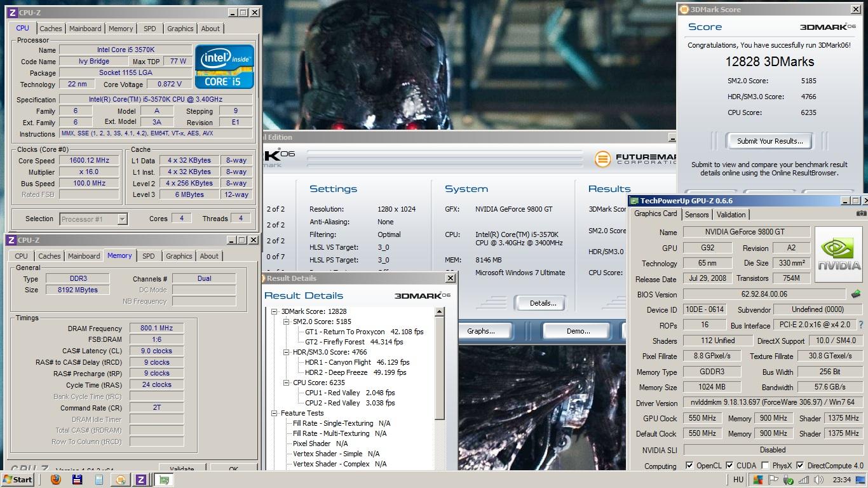Collapse the CPU Score: 6235 node

click(x=287, y=383)
